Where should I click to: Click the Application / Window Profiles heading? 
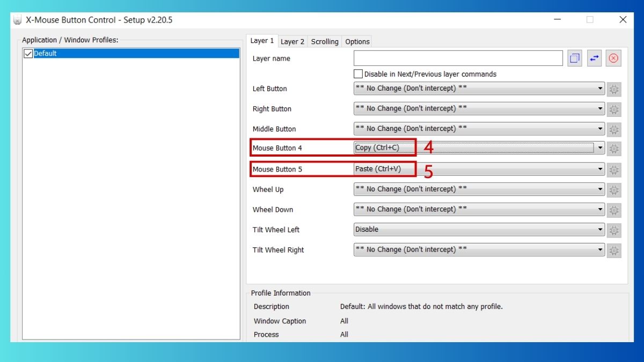[70, 40]
